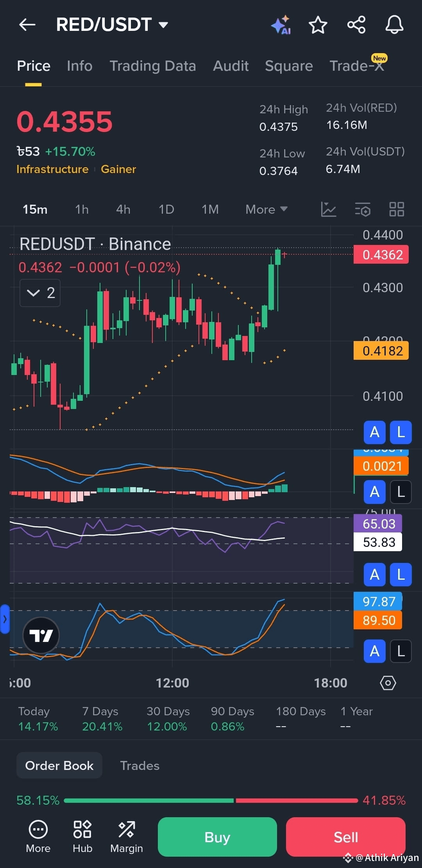Image resolution: width=422 pixels, height=868 pixels.
Task: Open TradingView logo badge
Action: [41, 636]
